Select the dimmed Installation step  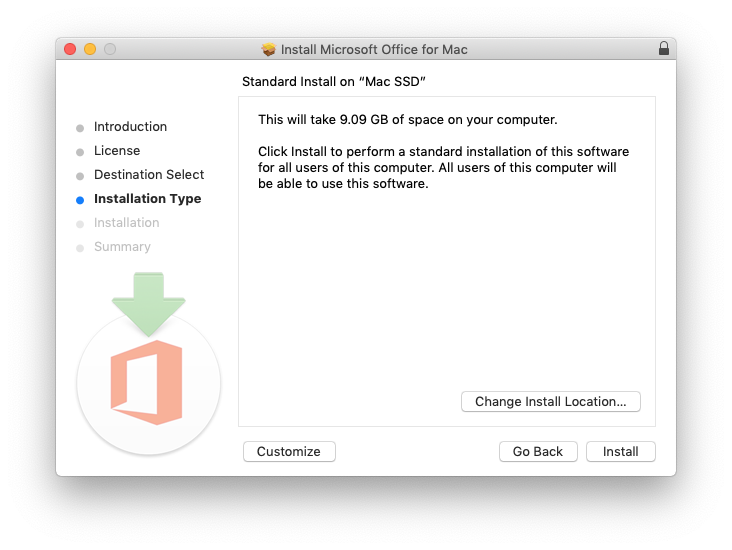(x=127, y=222)
